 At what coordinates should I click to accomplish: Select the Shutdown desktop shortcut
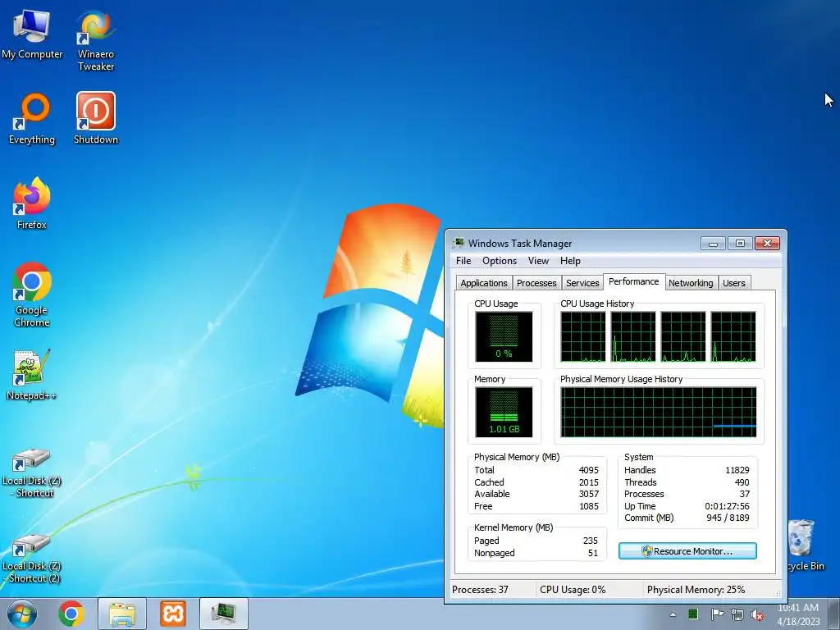[x=95, y=118]
